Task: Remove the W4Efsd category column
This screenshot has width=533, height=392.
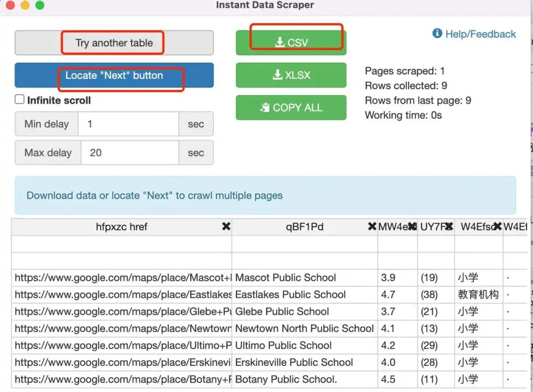Action: pos(497,227)
